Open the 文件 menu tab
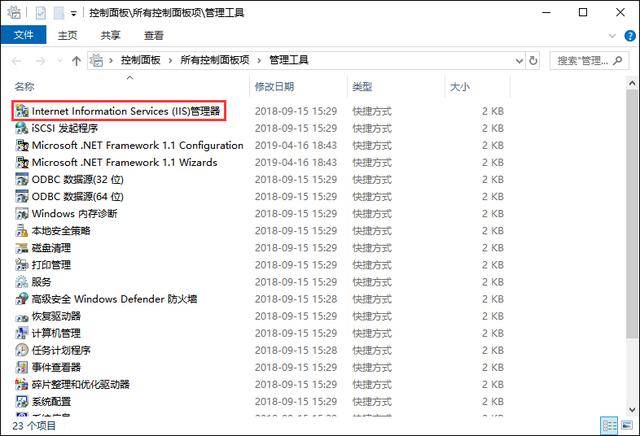The image size is (640, 436). click(23, 35)
